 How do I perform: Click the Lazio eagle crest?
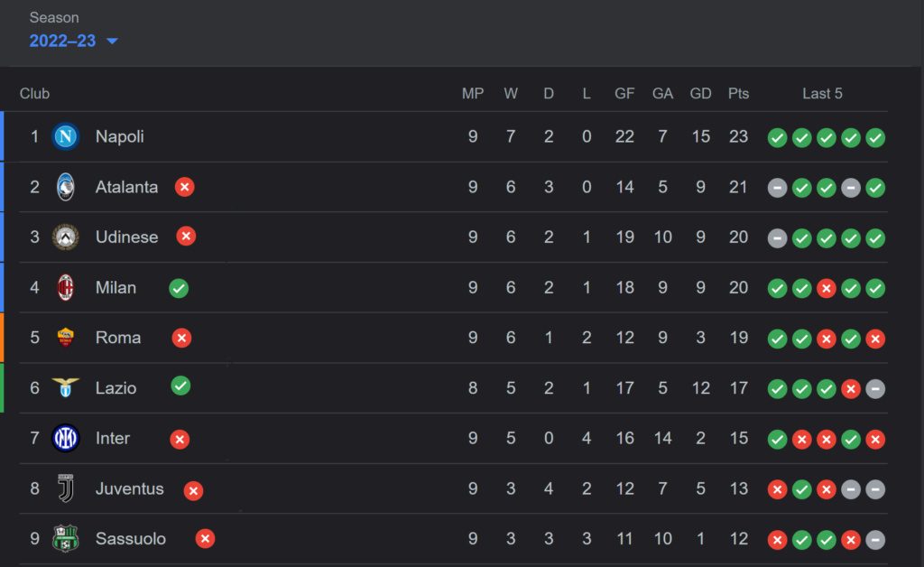pos(65,388)
